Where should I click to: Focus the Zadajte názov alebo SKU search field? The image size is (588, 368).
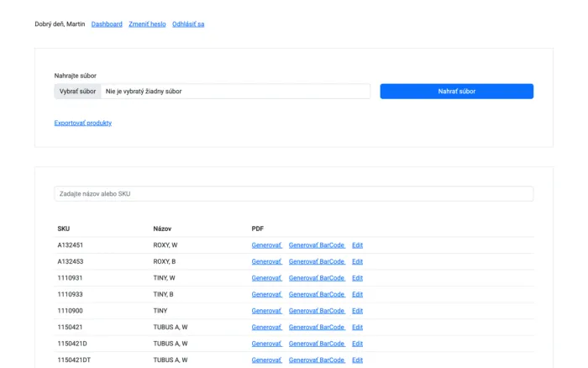coord(294,193)
